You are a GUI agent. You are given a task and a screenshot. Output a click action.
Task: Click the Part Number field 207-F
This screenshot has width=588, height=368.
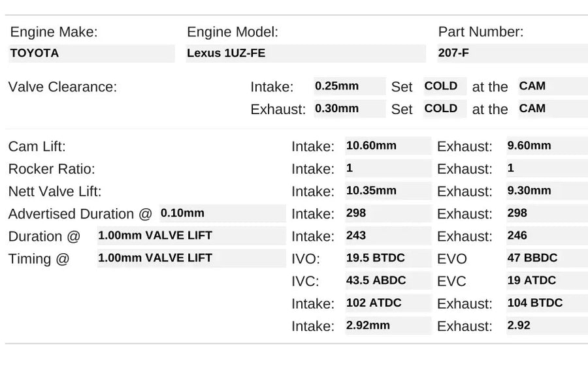(x=512, y=54)
